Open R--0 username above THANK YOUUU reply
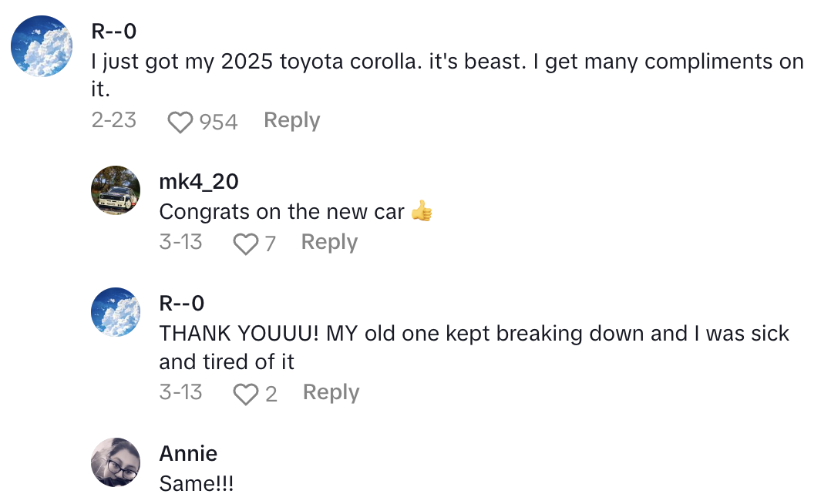This screenshot has width=831, height=504. point(182,303)
